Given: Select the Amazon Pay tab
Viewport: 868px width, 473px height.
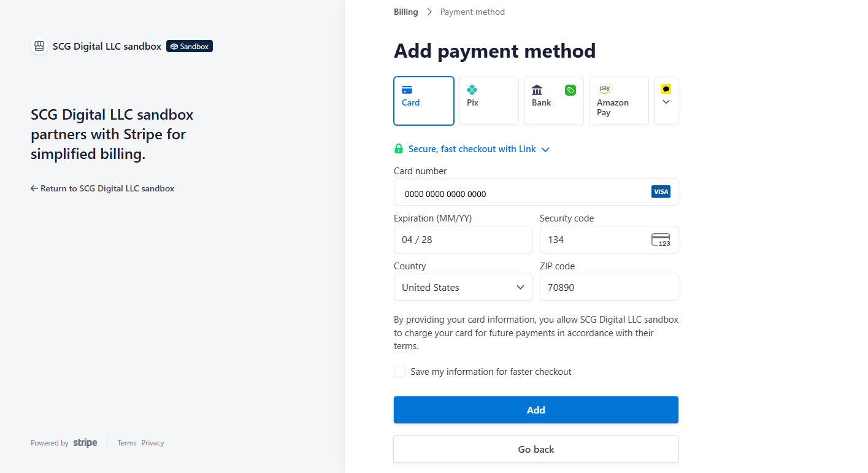Looking at the screenshot, I should click(619, 101).
